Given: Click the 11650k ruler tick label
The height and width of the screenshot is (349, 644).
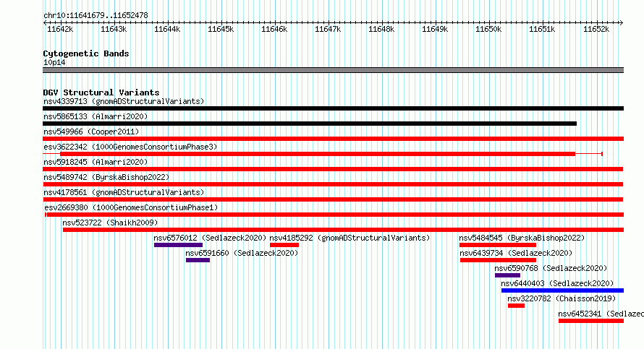Looking at the screenshot, I should 488,29.
